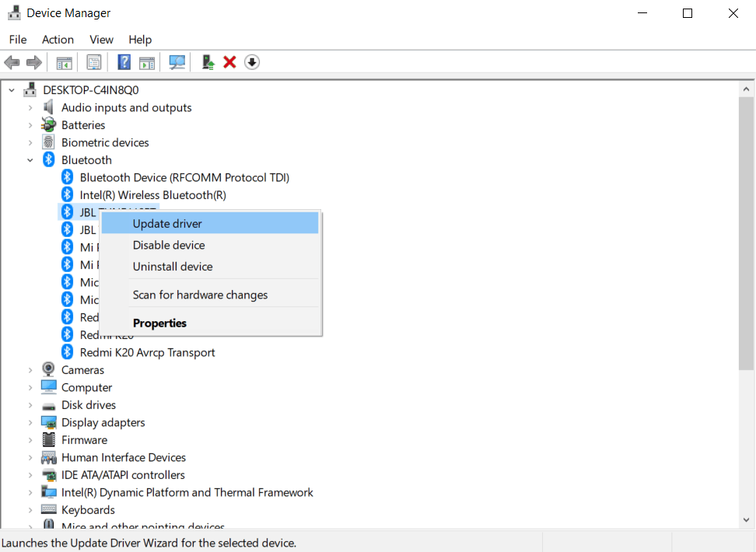The image size is (756, 552).
Task: Expand the Batteries category
Action: (x=30, y=125)
